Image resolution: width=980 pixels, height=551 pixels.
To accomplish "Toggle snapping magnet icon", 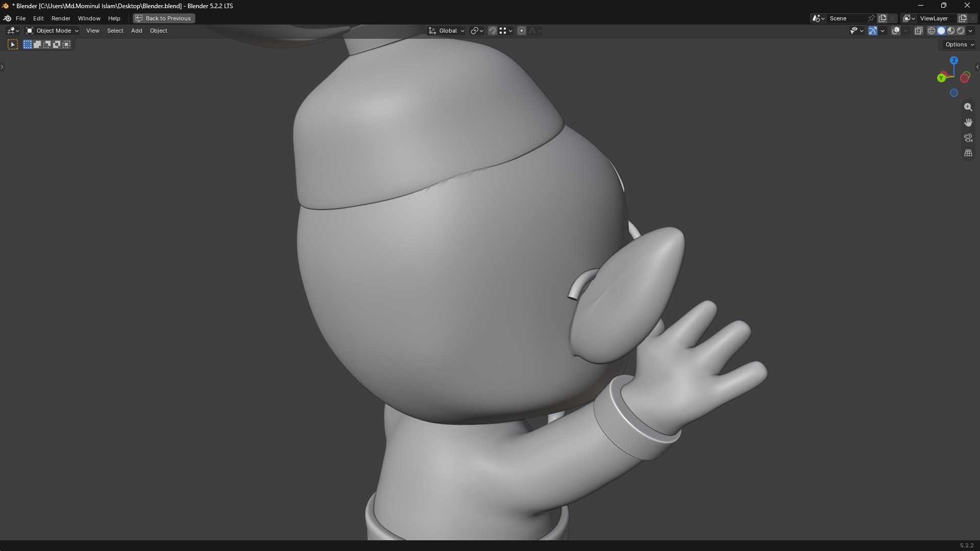I will point(493,31).
